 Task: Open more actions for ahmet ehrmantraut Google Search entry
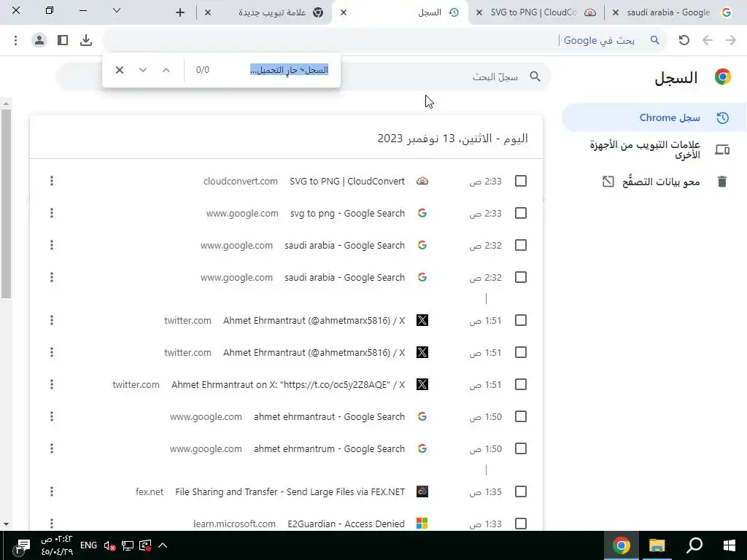tap(52, 416)
